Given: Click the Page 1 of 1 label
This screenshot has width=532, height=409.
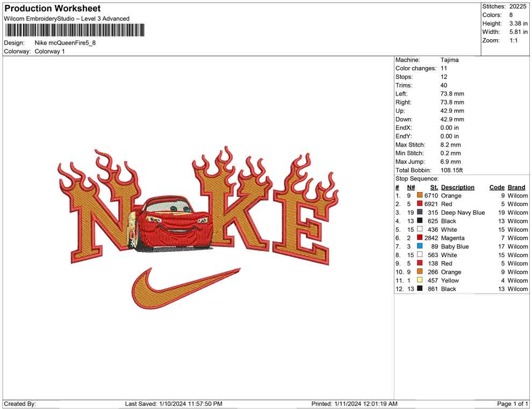Looking at the screenshot, I should [x=512, y=404].
